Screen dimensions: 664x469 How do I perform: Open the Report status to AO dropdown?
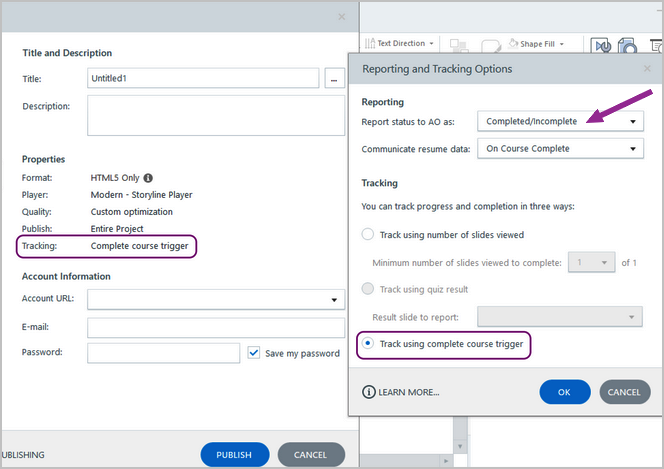point(560,121)
